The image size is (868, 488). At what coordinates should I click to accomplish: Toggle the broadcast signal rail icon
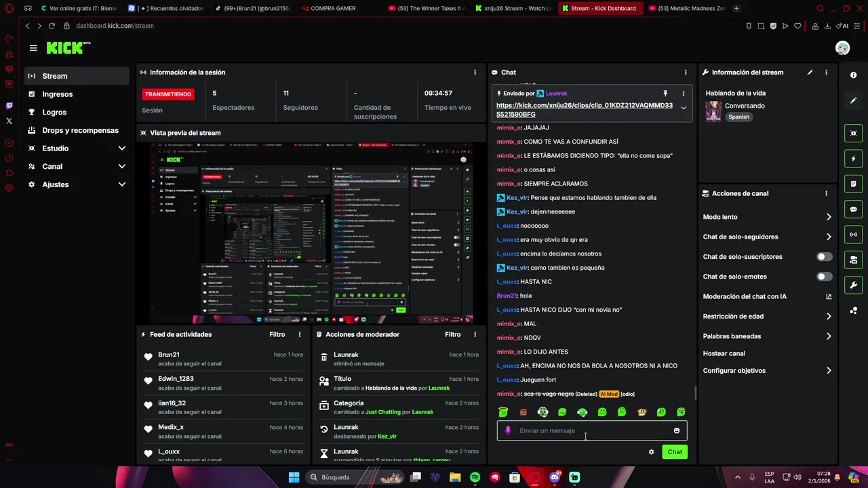853,235
